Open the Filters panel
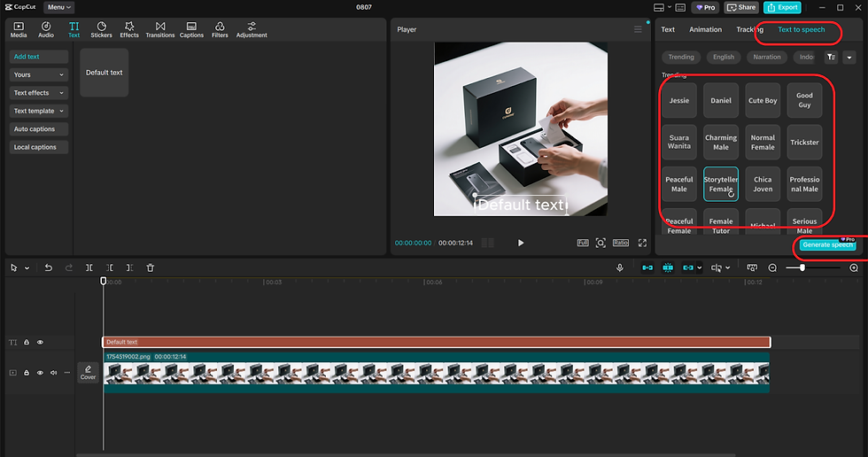This screenshot has width=868, height=457. tap(220, 30)
